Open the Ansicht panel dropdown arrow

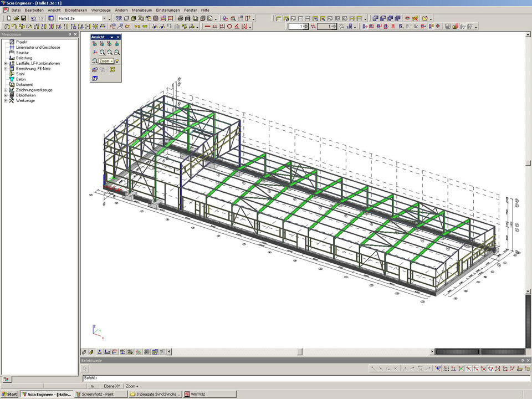click(112, 37)
